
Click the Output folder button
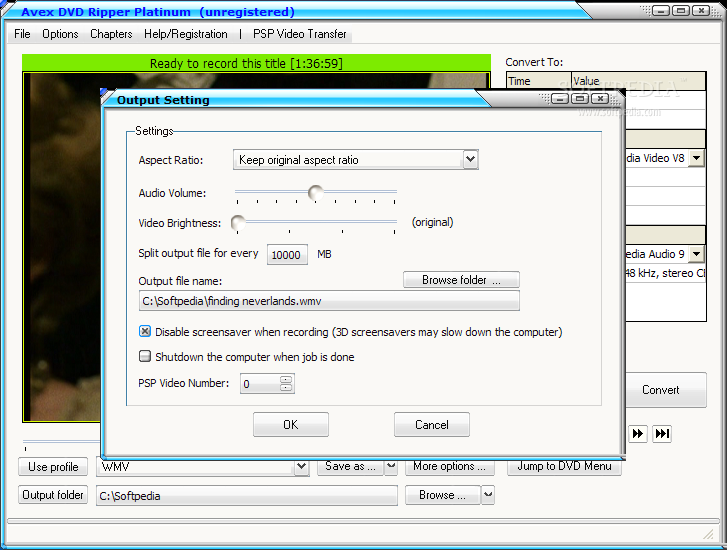53,495
